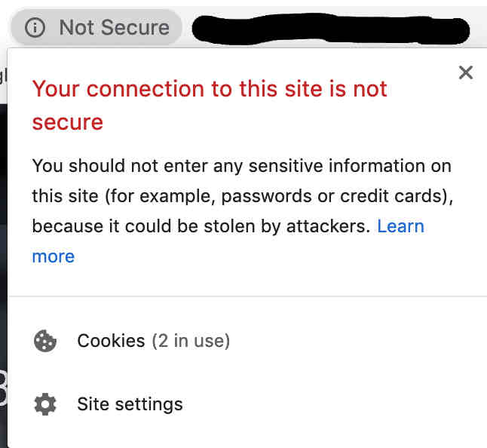Click the blacked-out URL in address bar
Viewport: 487px width, 448px height.
coord(330,29)
